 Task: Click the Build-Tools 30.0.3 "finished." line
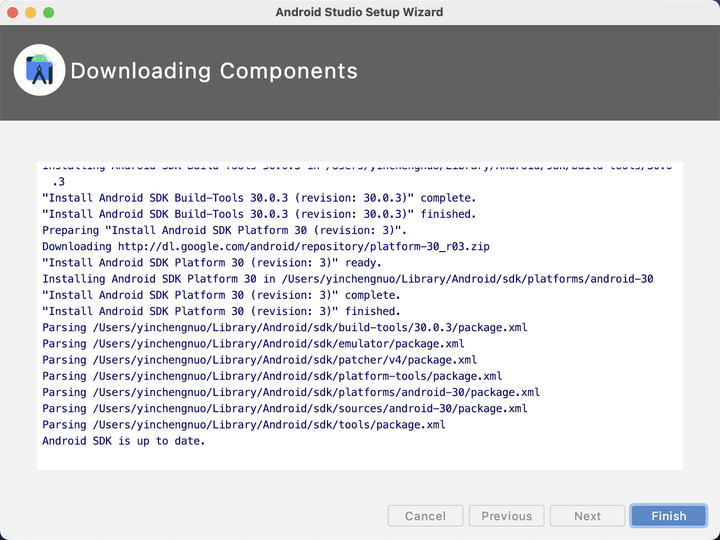coord(259,214)
